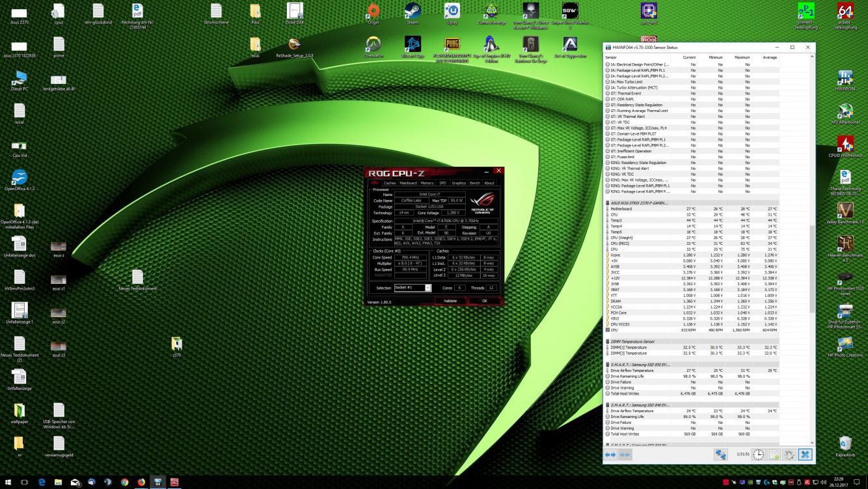Open the Graphics tab in CPU-Z
Image resolution: width=868 pixels, height=489 pixels.
click(x=459, y=183)
